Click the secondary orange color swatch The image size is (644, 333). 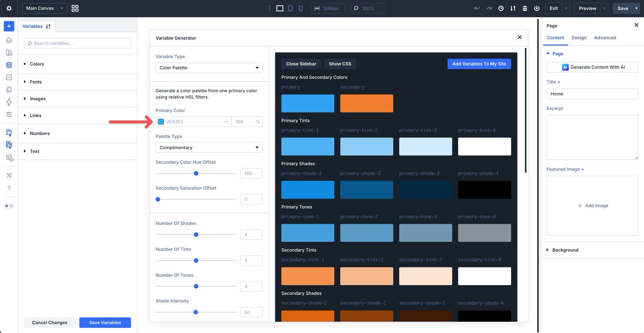366,103
